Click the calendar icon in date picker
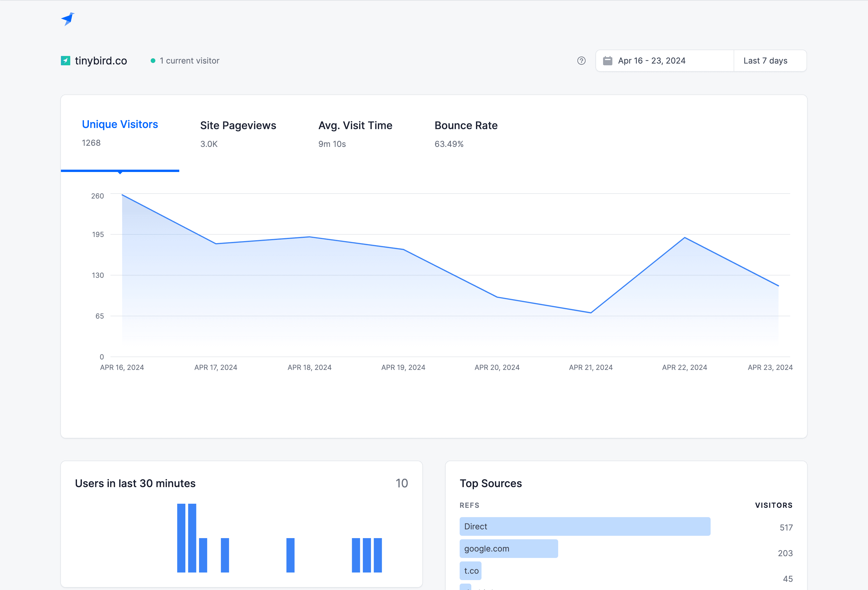Viewport: 868px width, 590px height. 608,61
